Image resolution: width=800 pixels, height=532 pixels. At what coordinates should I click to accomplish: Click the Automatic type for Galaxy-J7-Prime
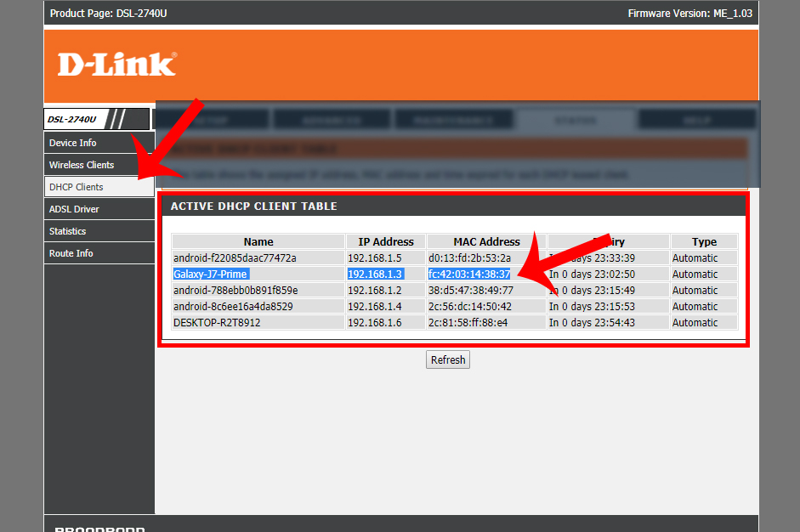695,274
